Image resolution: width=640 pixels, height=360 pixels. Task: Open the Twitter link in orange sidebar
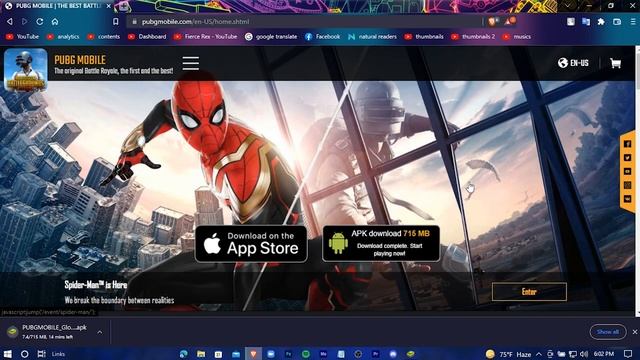[627, 158]
